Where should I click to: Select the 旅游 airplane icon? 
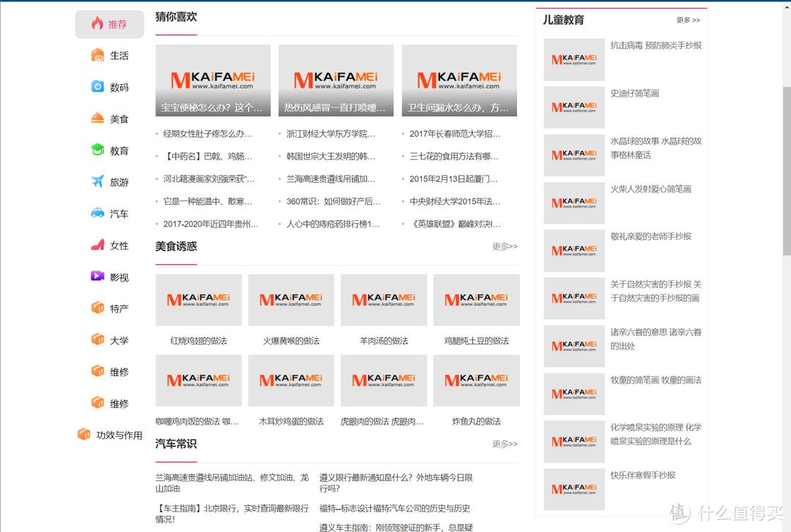[x=97, y=181]
